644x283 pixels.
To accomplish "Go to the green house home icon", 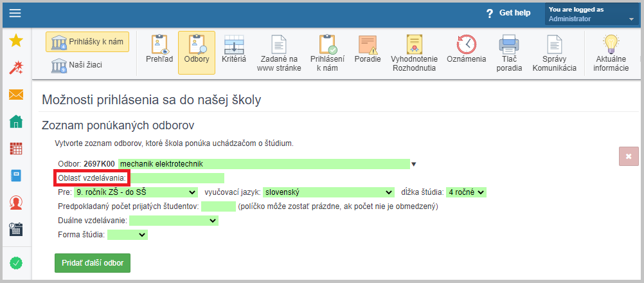I will pyautogui.click(x=16, y=122).
